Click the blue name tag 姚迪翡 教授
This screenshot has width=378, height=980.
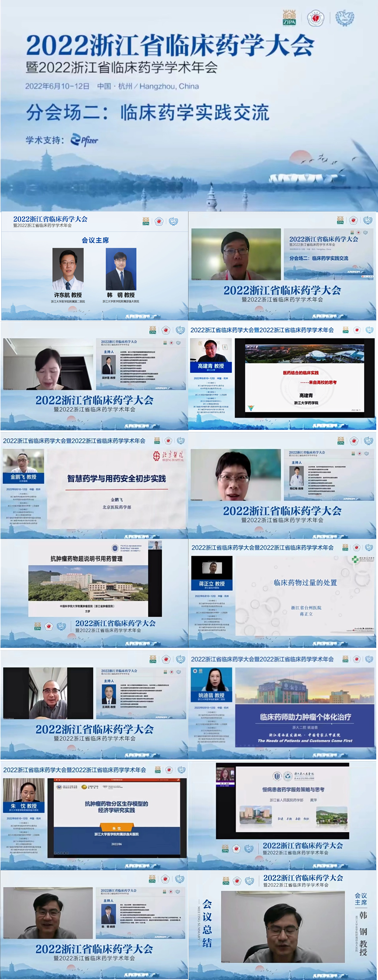pyautogui.click(x=212, y=696)
